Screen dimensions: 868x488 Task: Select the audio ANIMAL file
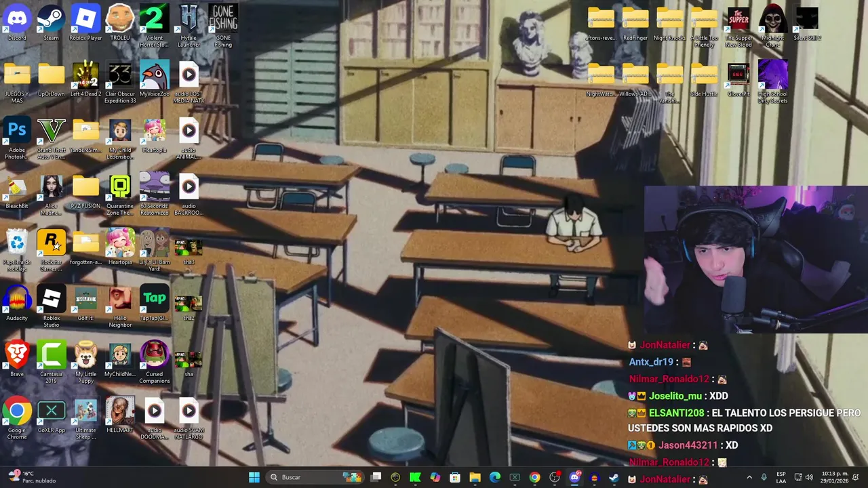189,138
